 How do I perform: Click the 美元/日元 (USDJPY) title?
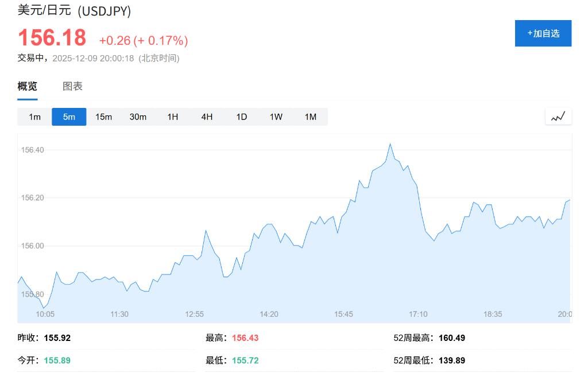[74, 10]
